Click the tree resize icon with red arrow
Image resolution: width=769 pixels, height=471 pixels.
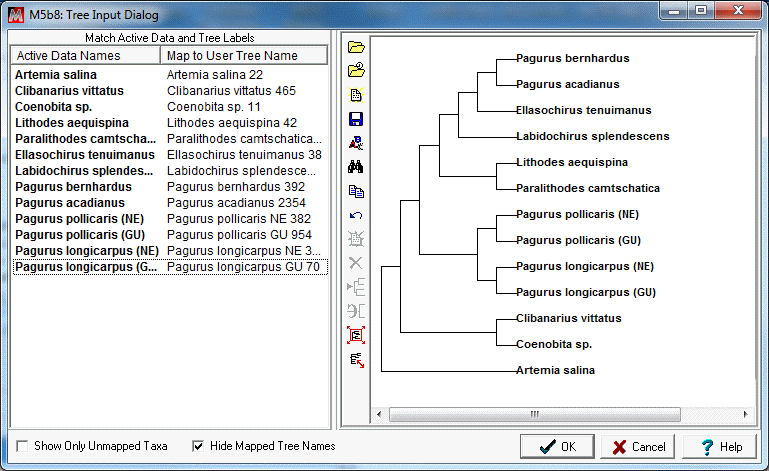pos(357,360)
